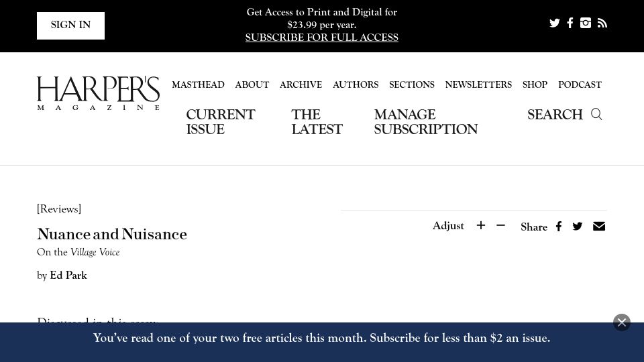This screenshot has height=362, width=644.
Task: Share article on Facebook
Action: [559, 226]
